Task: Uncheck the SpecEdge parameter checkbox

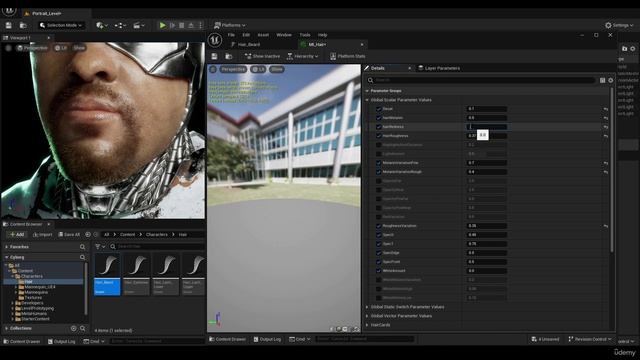Action: coord(378,253)
